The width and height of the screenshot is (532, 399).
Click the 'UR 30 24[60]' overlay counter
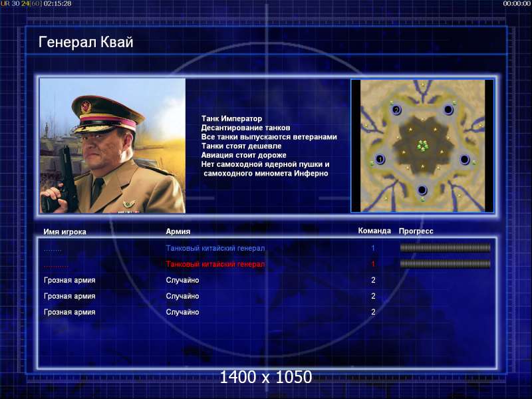21,4
